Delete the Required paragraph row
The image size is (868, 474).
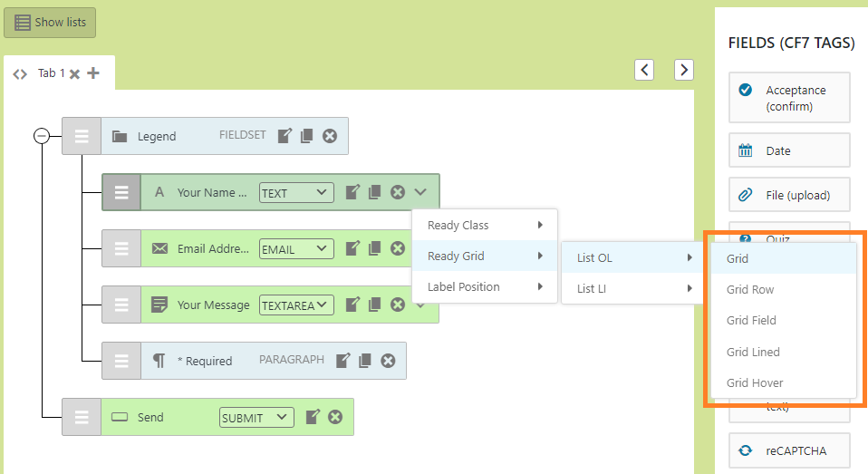tap(388, 361)
